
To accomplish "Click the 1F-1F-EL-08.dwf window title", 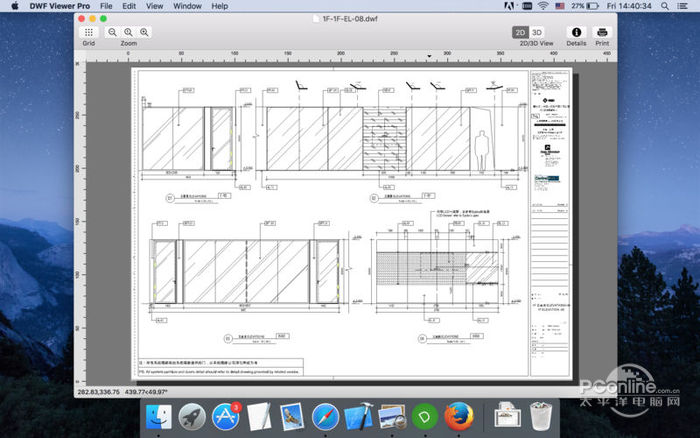I will pyautogui.click(x=349, y=18).
